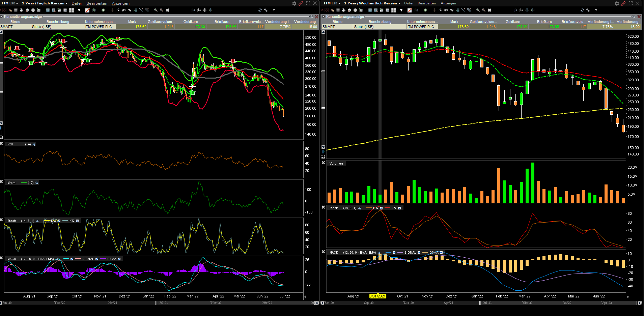
Task: Click green dollar icon in daily chart toolbar
Action: (x=103, y=10)
